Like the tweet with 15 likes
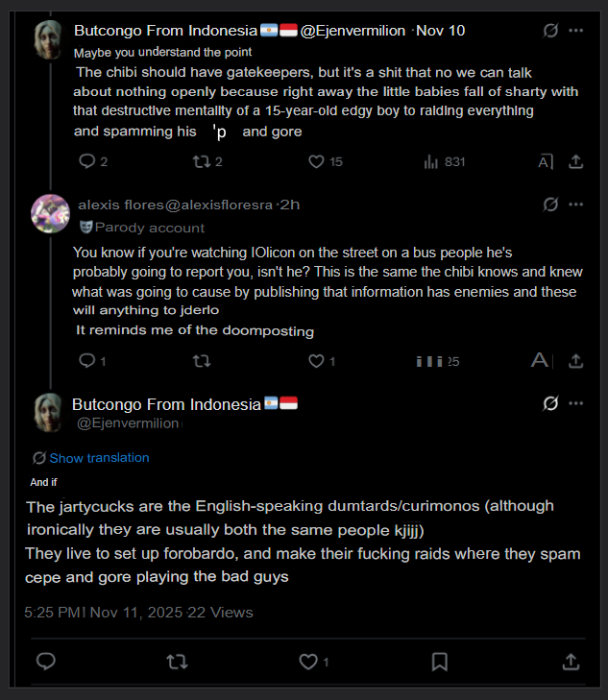The image size is (608, 700). coord(316,161)
